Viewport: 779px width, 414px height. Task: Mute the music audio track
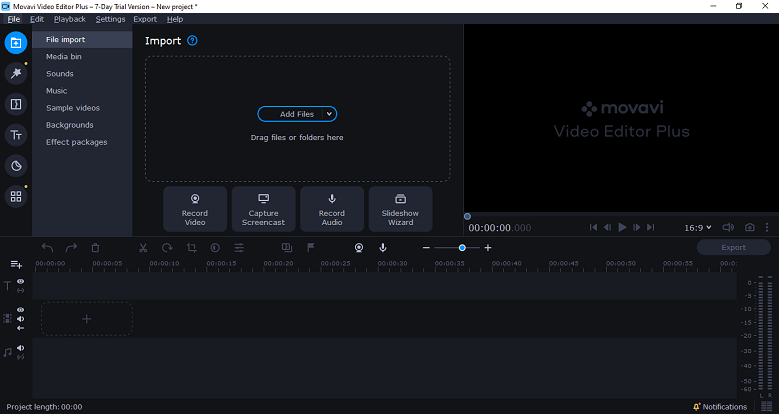pos(20,348)
